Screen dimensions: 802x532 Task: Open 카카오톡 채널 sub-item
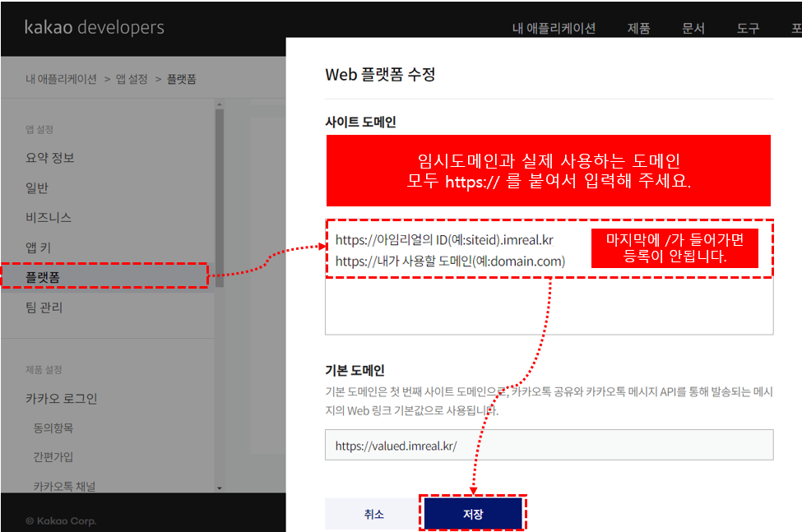pos(64,486)
